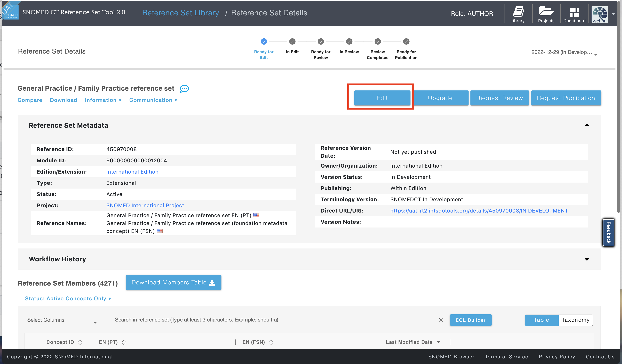Click the Compare link

[x=30, y=100]
